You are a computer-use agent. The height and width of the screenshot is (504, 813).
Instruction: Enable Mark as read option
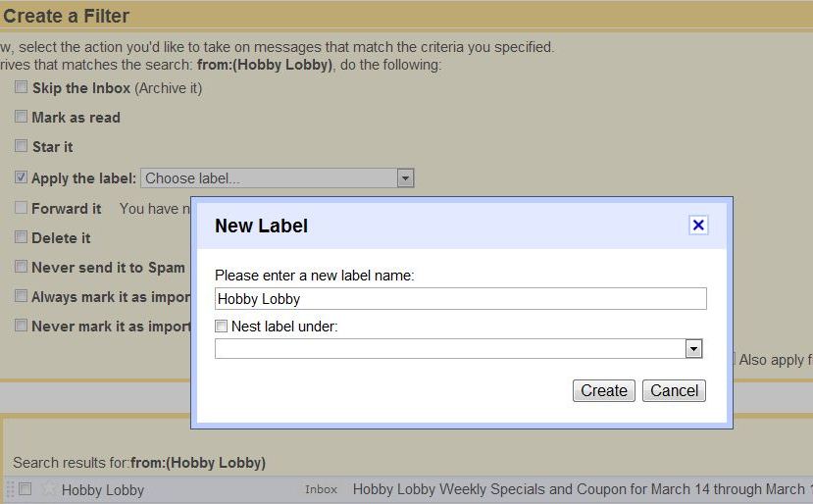point(21,116)
